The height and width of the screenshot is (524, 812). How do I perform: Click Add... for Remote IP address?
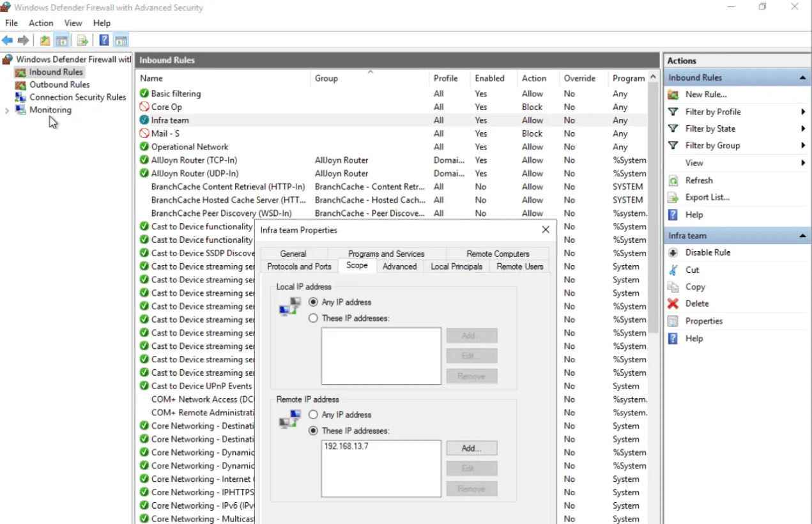pos(471,449)
